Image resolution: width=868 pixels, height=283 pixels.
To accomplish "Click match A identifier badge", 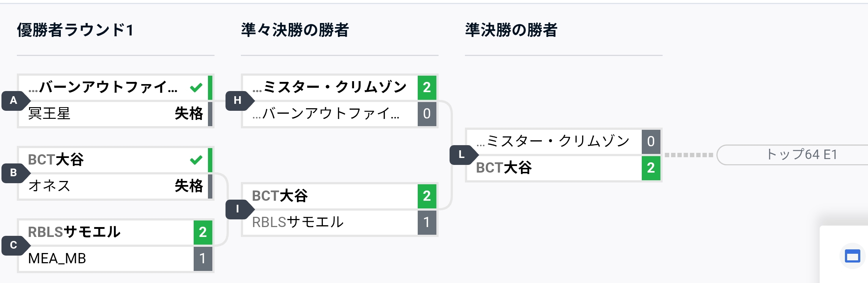I will (x=14, y=101).
